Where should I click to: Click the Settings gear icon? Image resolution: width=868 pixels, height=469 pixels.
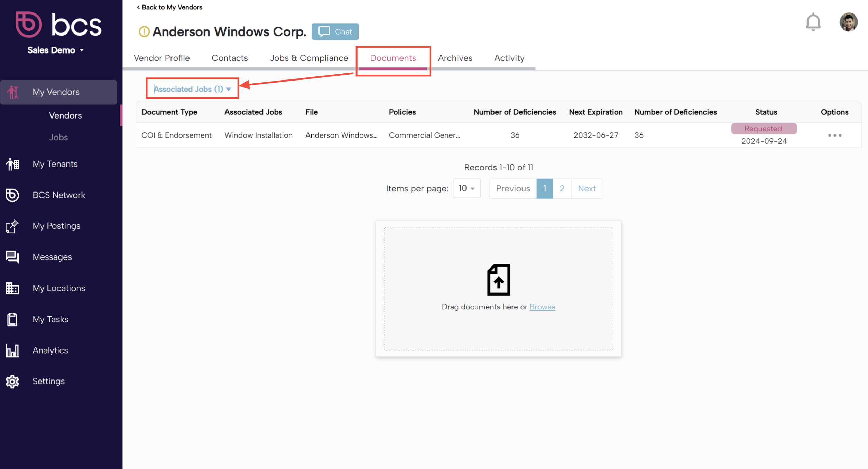pos(12,381)
